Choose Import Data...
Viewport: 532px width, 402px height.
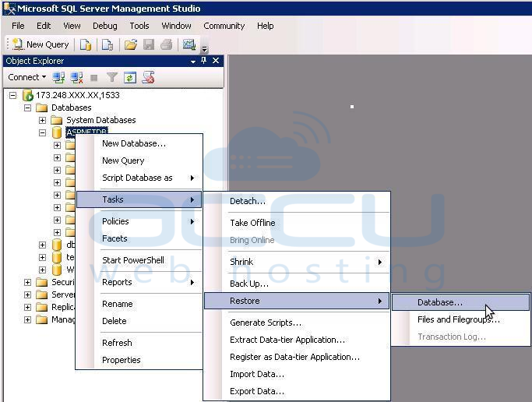click(297, 374)
